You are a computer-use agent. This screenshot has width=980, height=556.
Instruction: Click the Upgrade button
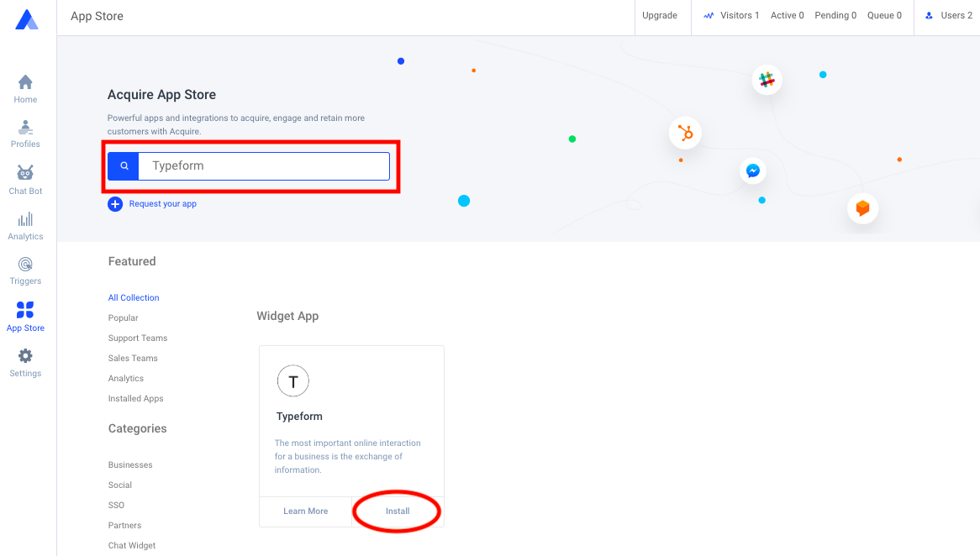tap(660, 16)
